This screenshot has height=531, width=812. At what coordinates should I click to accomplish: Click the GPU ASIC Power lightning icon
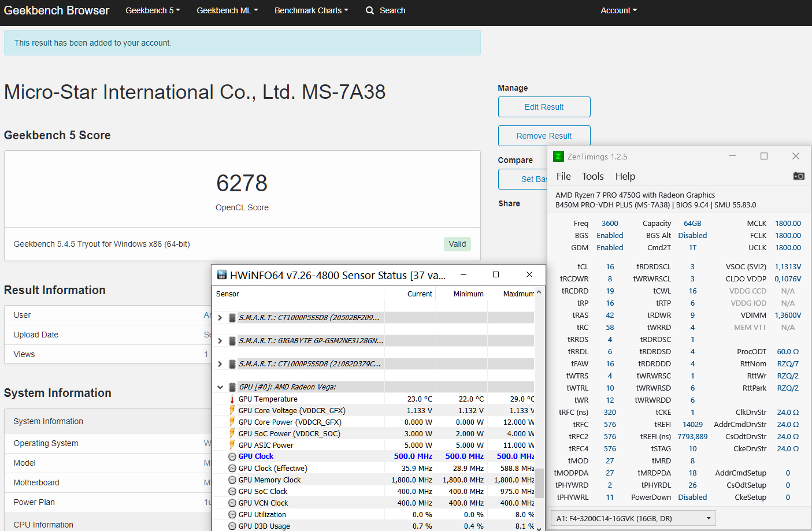[x=232, y=445]
